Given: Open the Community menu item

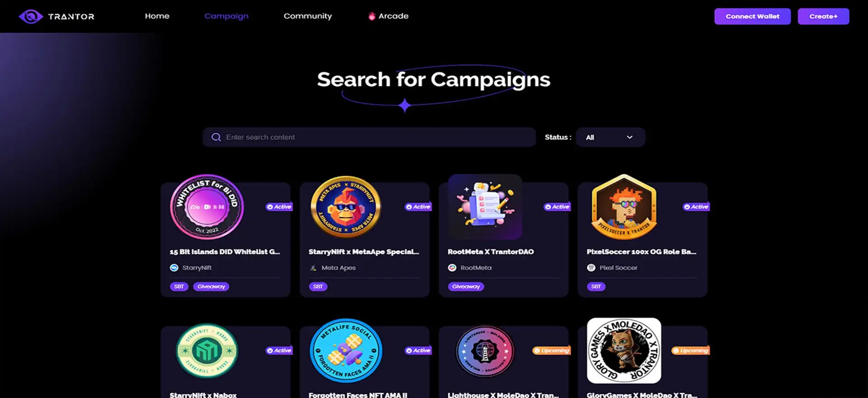Looking at the screenshot, I should 308,16.
